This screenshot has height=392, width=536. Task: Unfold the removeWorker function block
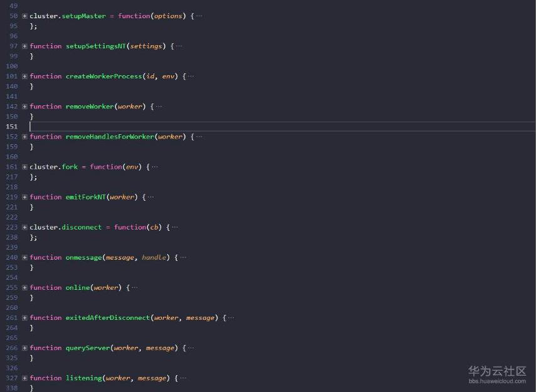(24, 107)
